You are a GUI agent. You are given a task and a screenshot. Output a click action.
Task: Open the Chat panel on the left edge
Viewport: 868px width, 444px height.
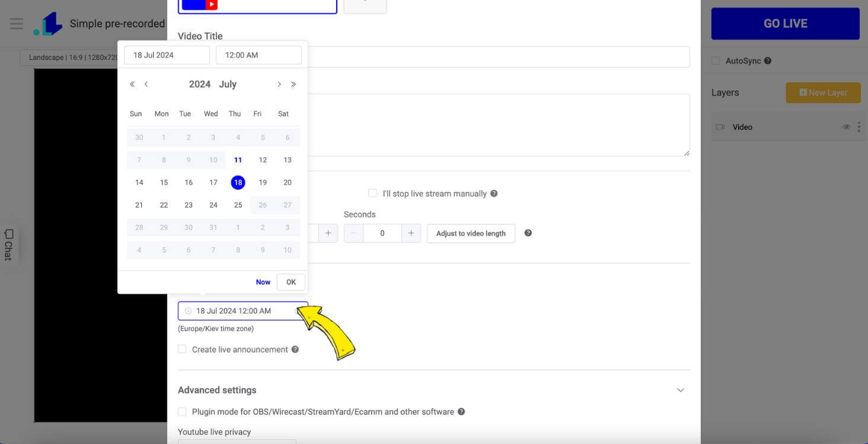(8, 245)
